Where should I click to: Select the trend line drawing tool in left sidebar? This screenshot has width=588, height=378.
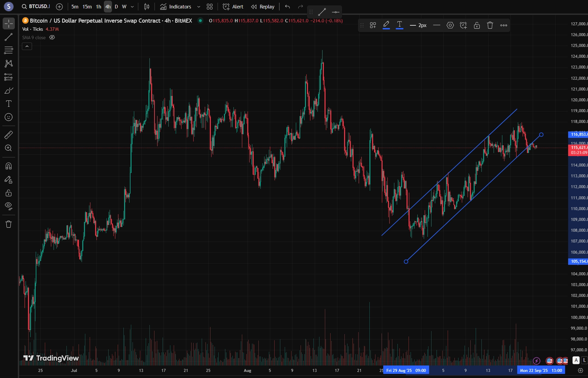(9, 37)
